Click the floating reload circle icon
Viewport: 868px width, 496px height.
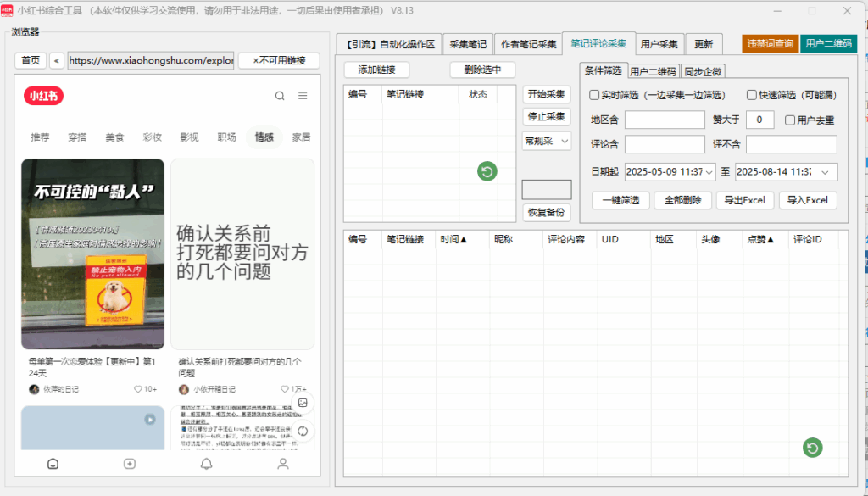coord(303,431)
